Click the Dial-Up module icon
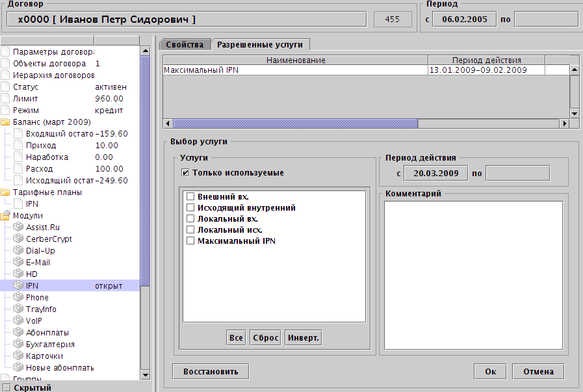The image size is (583, 392). tap(18, 251)
